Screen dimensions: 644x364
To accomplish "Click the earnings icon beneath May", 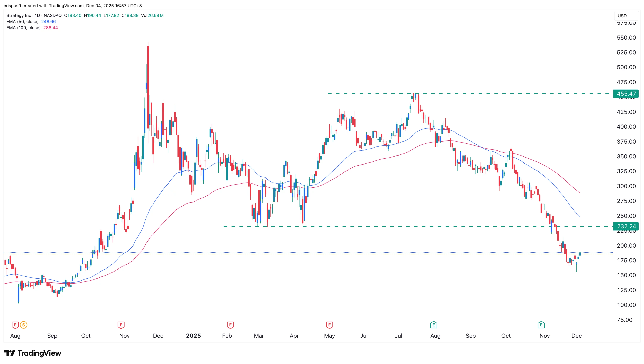I will click(330, 325).
